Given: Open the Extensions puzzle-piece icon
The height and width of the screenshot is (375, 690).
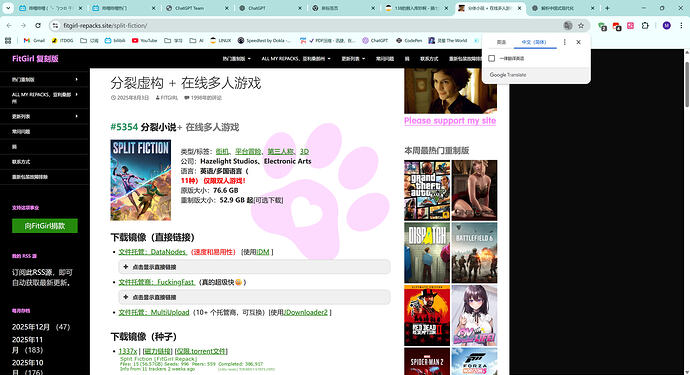Looking at the screenshot, I should point(645,26).
